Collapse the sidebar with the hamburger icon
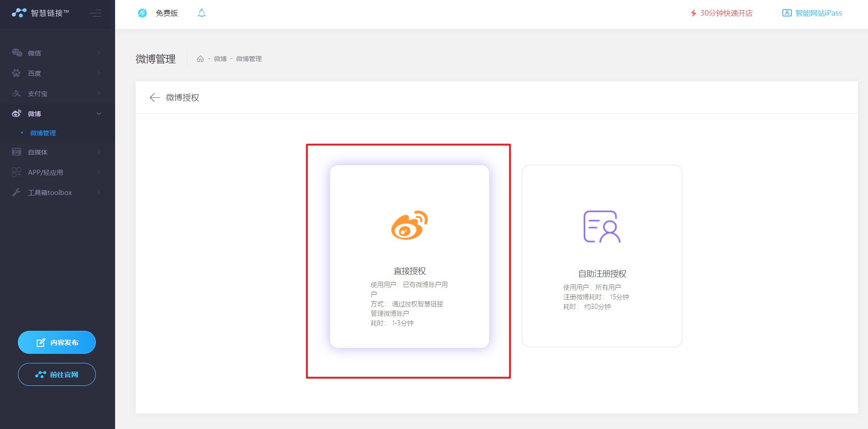 [x=95, y=13]
